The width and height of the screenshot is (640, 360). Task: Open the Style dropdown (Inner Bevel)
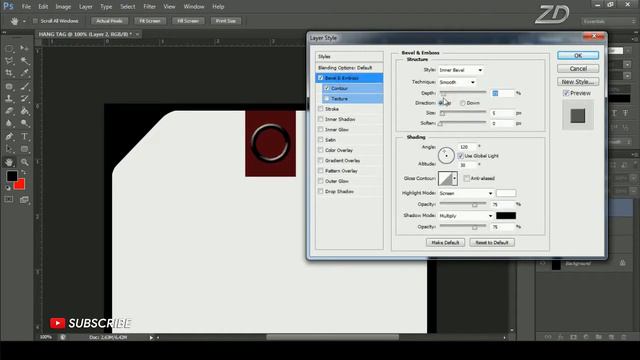(x=461, y=70)
